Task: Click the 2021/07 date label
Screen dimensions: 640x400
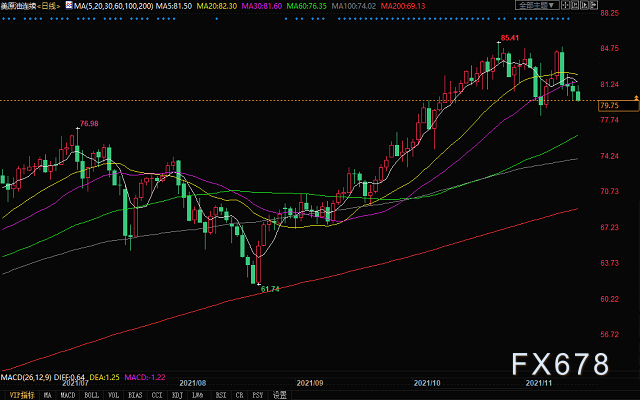Action: [x=75, y=384]
